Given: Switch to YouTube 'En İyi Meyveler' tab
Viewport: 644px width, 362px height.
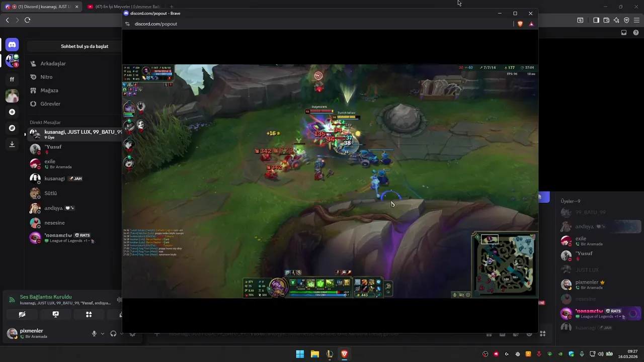Looking at the screenshot, I should point(124,7).
